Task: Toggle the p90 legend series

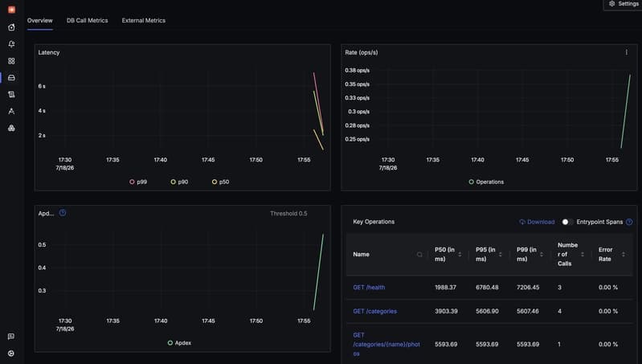Action: [179, 182]
